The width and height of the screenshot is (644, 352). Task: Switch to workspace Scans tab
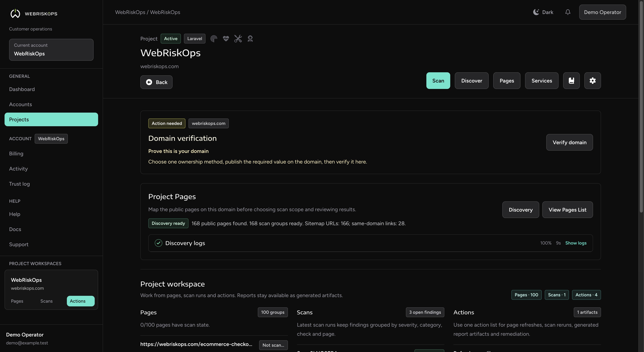pos(46,301)
